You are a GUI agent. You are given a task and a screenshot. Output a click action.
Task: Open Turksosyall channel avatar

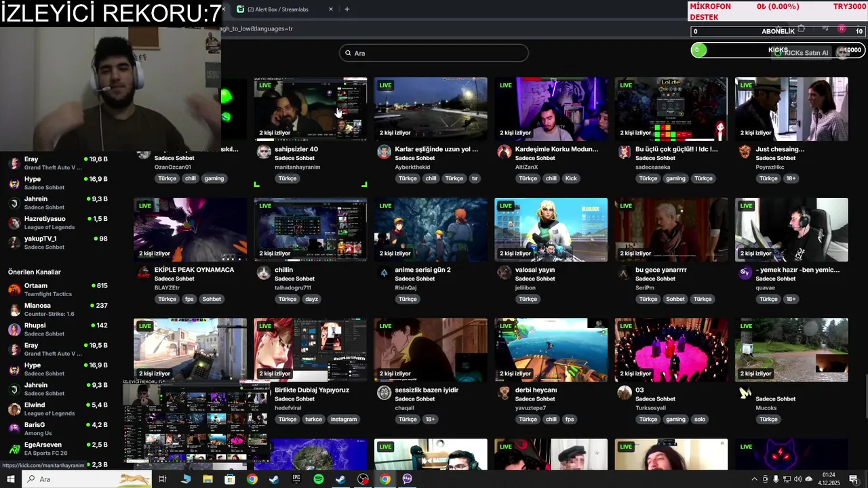coord(625,392)
